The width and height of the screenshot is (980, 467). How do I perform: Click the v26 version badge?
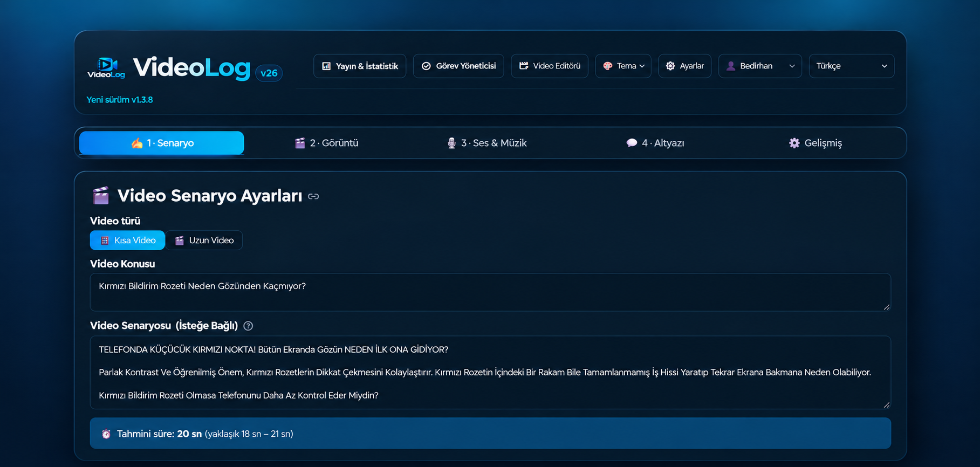(x=269, y=73)
